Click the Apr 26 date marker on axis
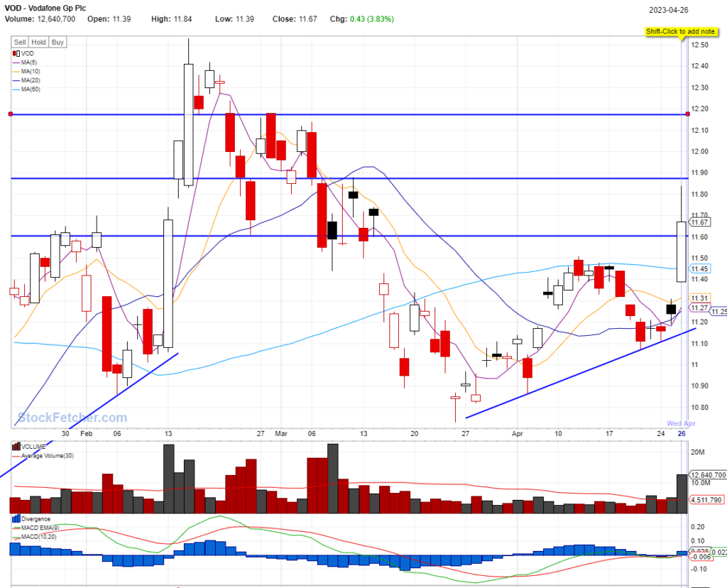727x588 pixels. pyautogui.click(x=681, y=434)
